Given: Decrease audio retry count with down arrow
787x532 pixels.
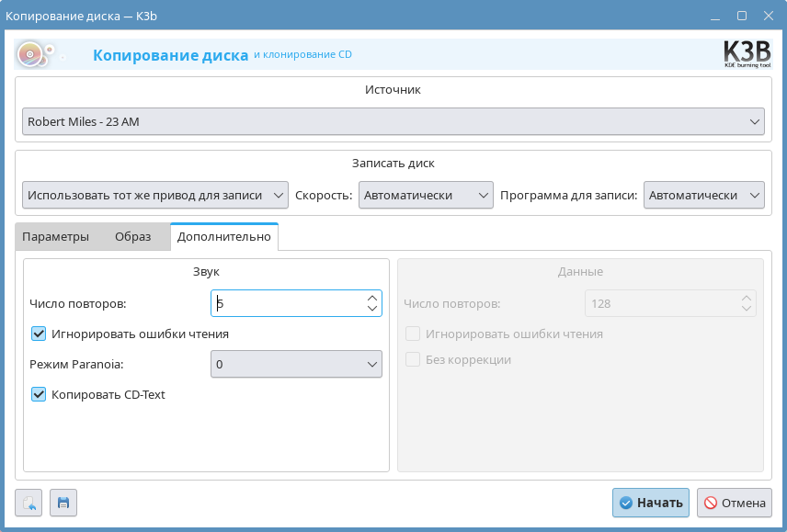Looking at the screenshot, I should click(x=372, y=309).
